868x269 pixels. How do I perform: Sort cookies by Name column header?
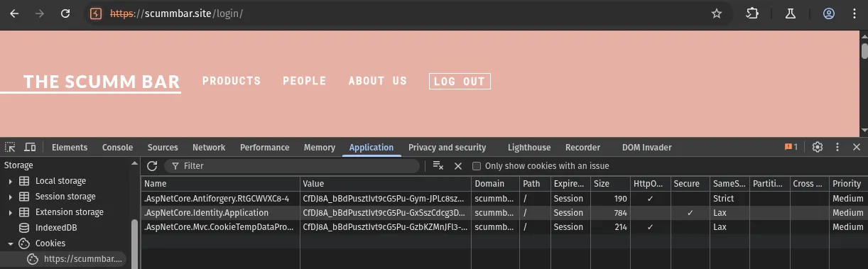(220, 184)
